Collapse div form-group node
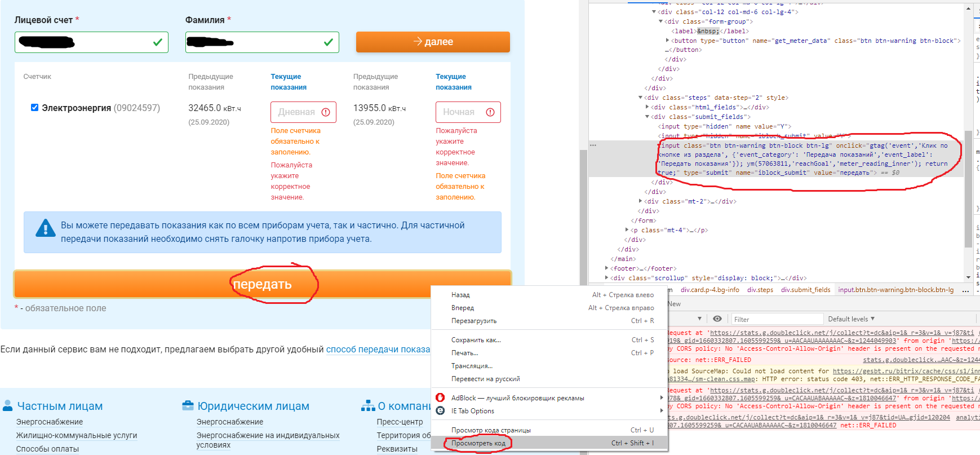The image size is (980, 455). point(660,21)
